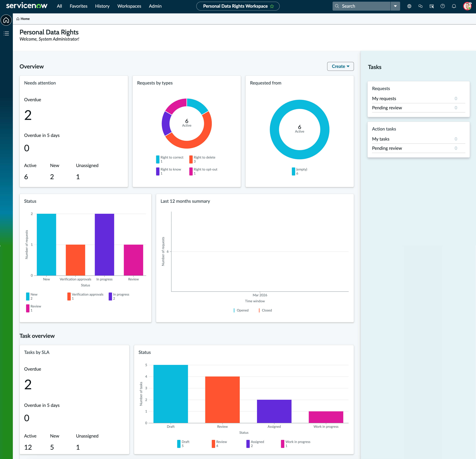Open the Admin menu
Screen dimensions: 476x459
pyautogui.click(x=155, y=6)
